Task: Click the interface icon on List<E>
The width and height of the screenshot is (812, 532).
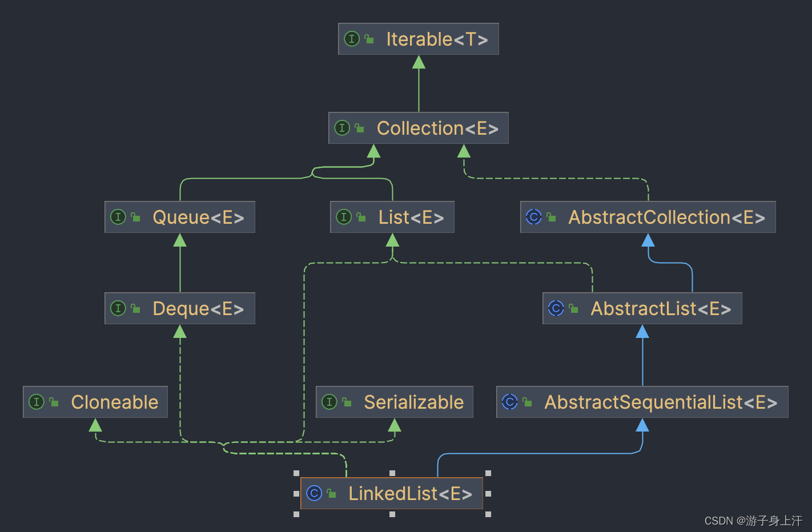Action: pos(344,217)
